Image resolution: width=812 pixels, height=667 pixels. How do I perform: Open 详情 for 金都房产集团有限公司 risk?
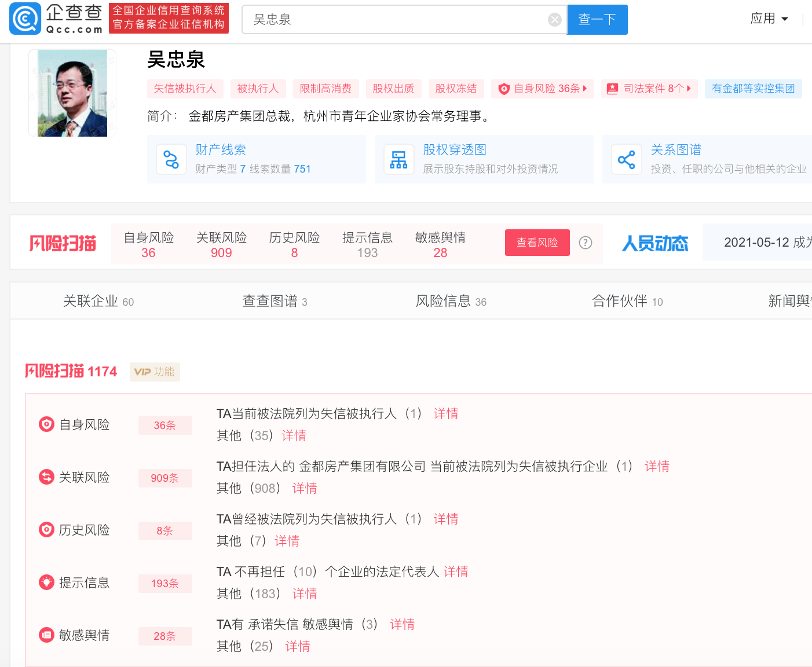(x=657, y=466)
